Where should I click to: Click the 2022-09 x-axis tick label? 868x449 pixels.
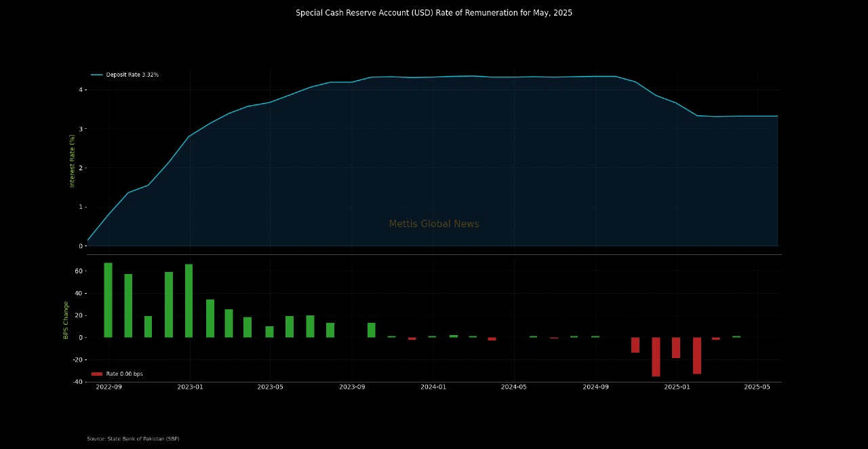tap(109, 387)
